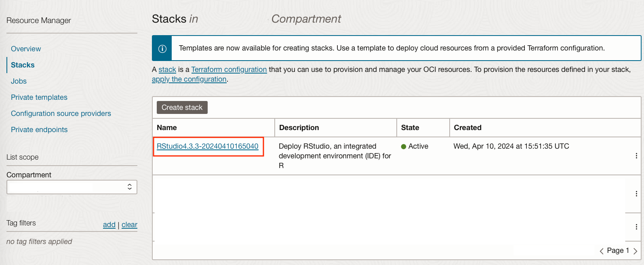Open the three-dot menu on the third row
Image resolution: width=644 pixels, height=265 pixels.
click(636, 227)
